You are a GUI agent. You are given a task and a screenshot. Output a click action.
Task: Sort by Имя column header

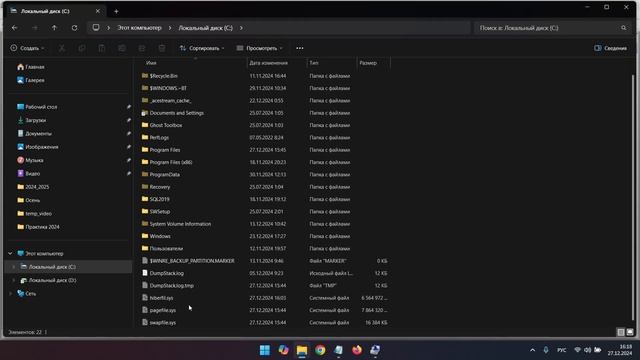coord(151,63)
